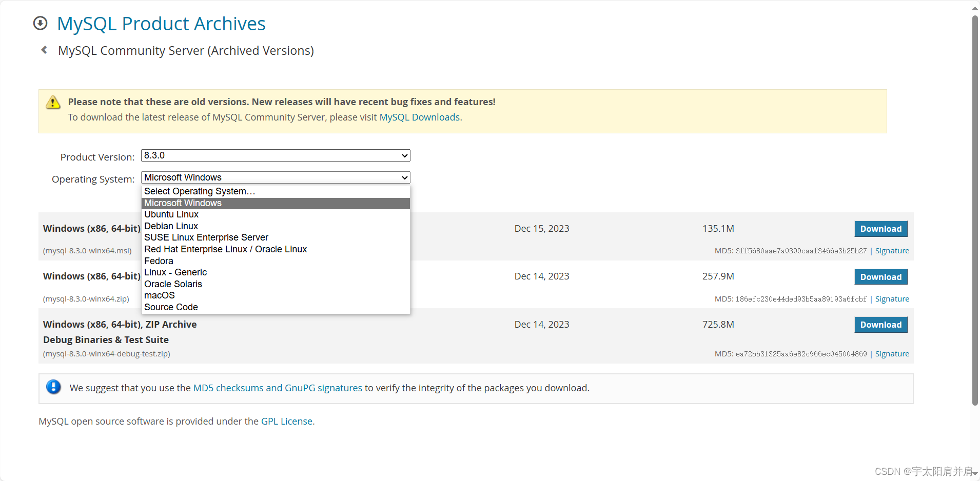The width and height of the screenshot is (980, 481).
Task: Select Linux - Generic option
Action: pyautogui.click(x=276, y=272)
